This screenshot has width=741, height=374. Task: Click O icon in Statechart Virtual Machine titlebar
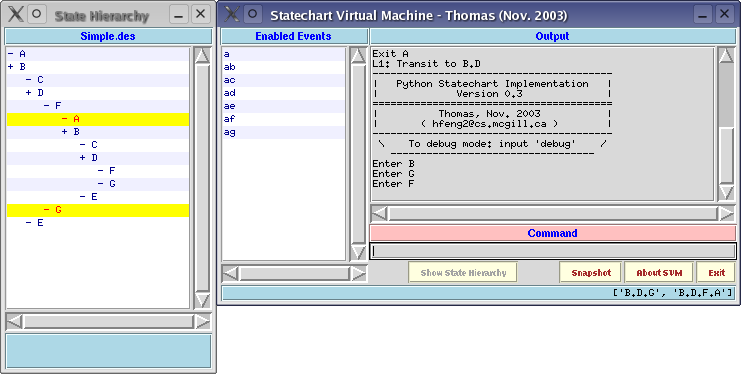252,14
